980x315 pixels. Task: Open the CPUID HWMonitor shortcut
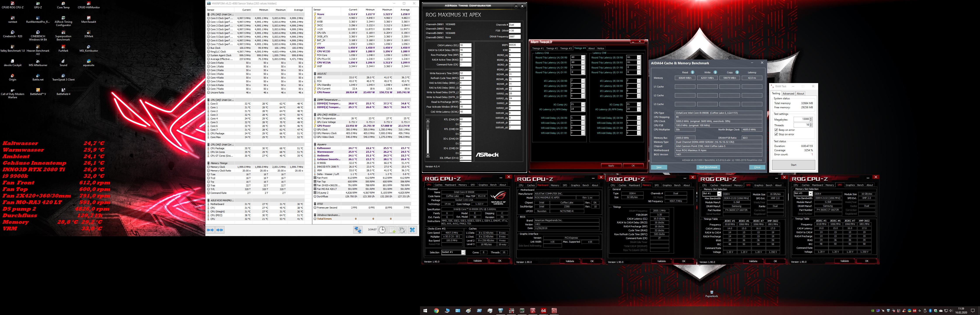(89, 5)
